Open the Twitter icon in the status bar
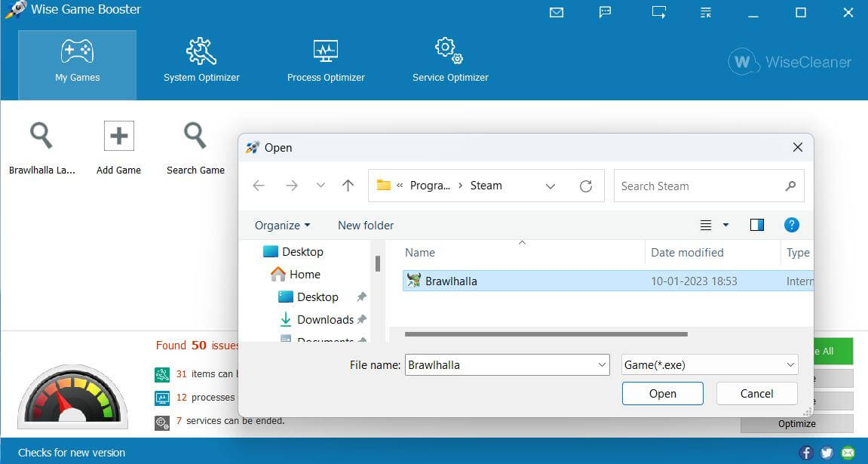868x464 pixels. coord(827,453)
